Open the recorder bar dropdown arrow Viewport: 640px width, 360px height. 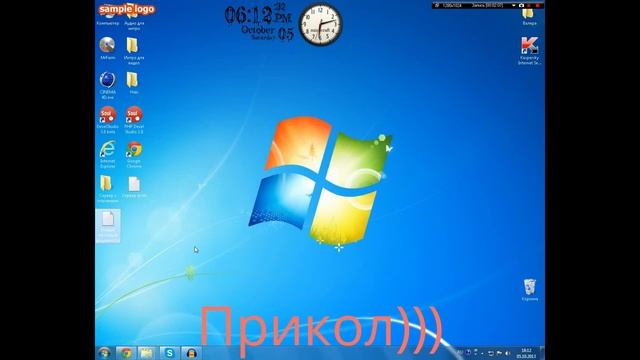513,5
